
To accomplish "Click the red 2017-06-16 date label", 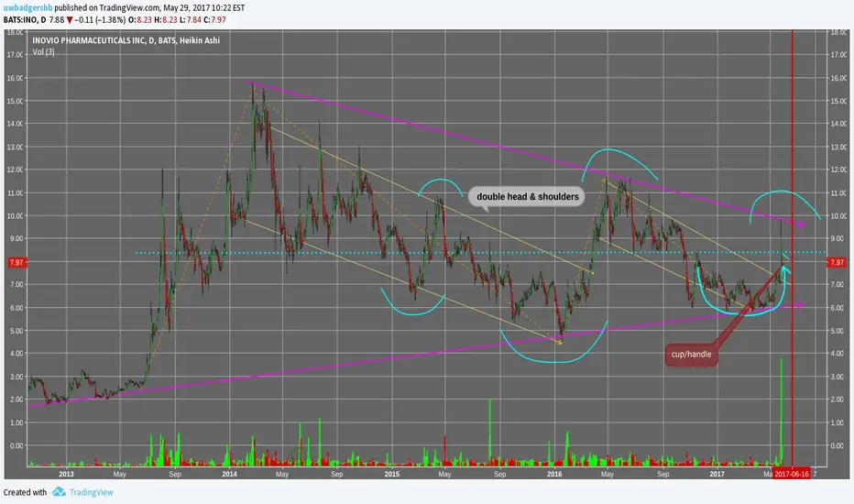I will tap(792, 474).
